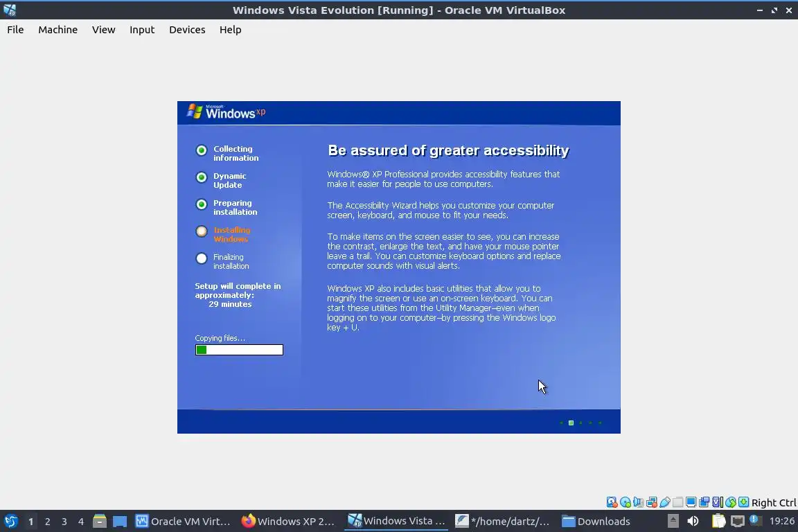Click the show desktop icon in the taskbar
The width and height of the screenshot is (798, 532).
pyautogui.click(x=120, y=522)
